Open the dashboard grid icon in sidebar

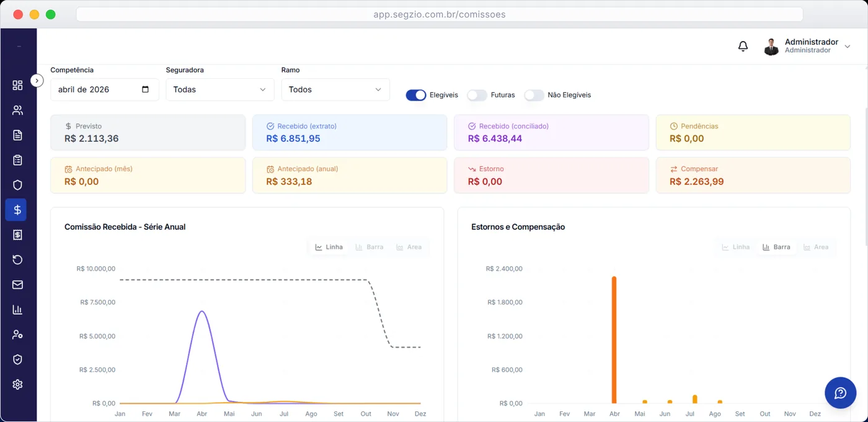point(17,85)
